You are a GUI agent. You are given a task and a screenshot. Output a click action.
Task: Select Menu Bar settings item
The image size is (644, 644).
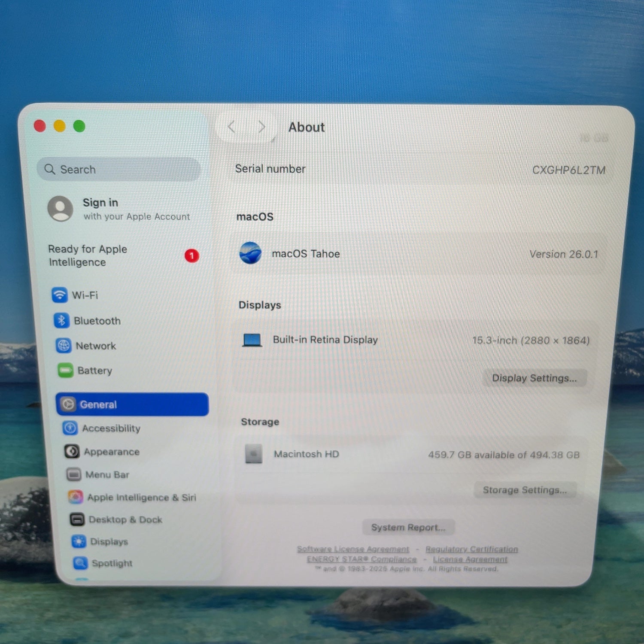pos(107,474)
